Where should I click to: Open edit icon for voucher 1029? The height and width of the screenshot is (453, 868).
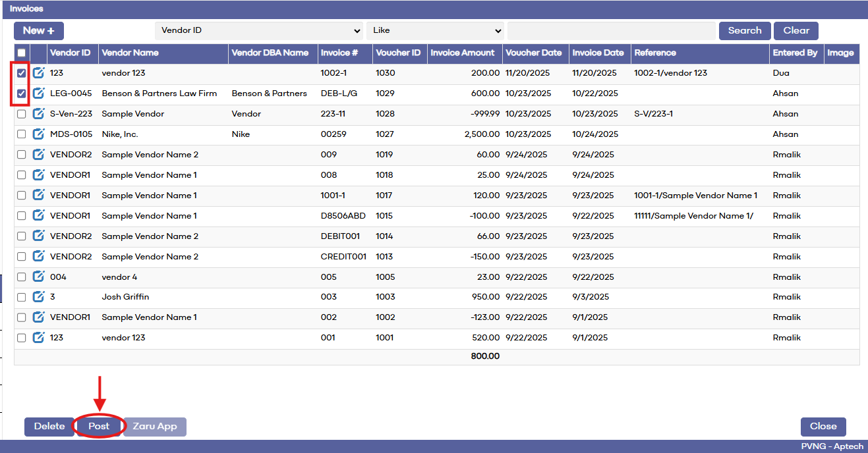[x=39, y=93]
